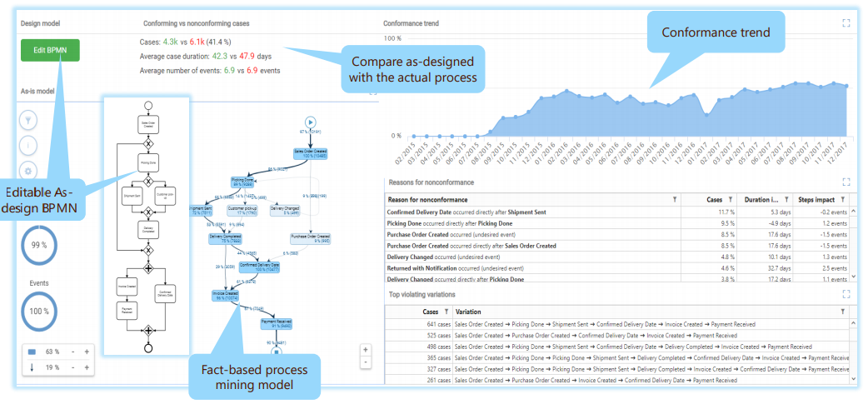Click the info icon in As-is model sidebar
This screenshot has height=404, width=868.
28,146
